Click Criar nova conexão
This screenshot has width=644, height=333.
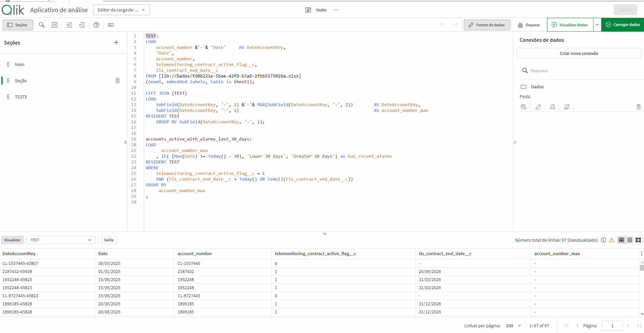[x=579, y=53]
